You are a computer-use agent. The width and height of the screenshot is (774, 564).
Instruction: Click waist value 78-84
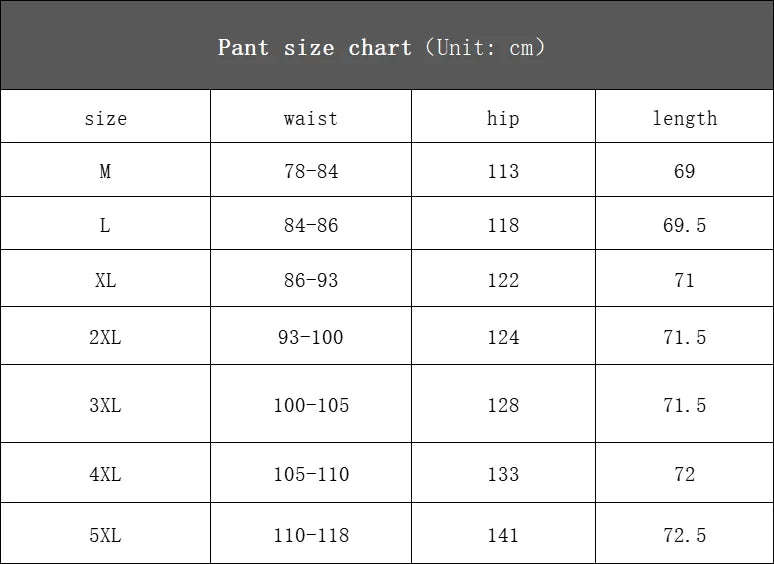311,171
